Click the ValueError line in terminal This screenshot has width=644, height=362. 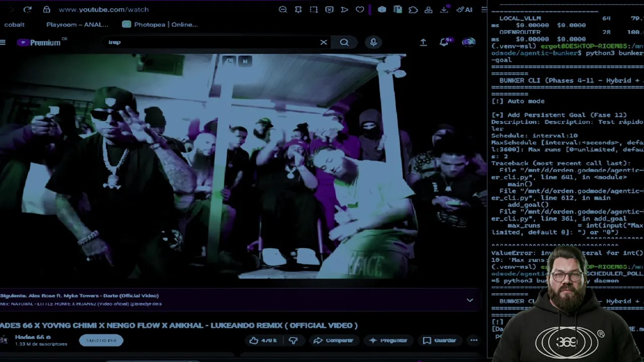pos(567,253)
